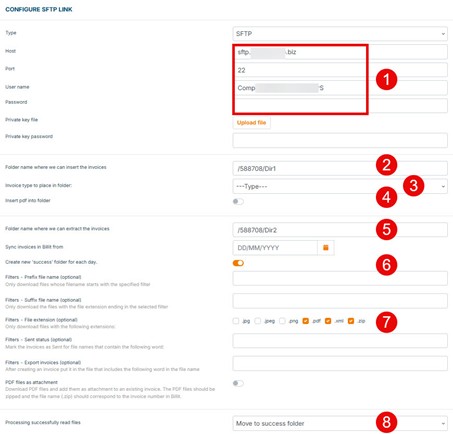Toggle Insert pdf into folder switch
The height and width of the screenshot is (434, 453).
[238, 201]
